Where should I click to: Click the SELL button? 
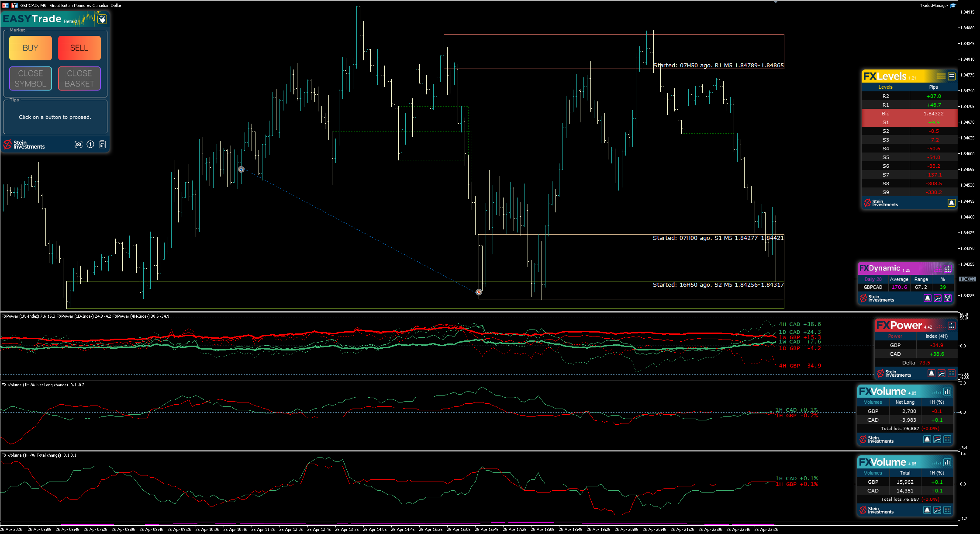(79, 48)
